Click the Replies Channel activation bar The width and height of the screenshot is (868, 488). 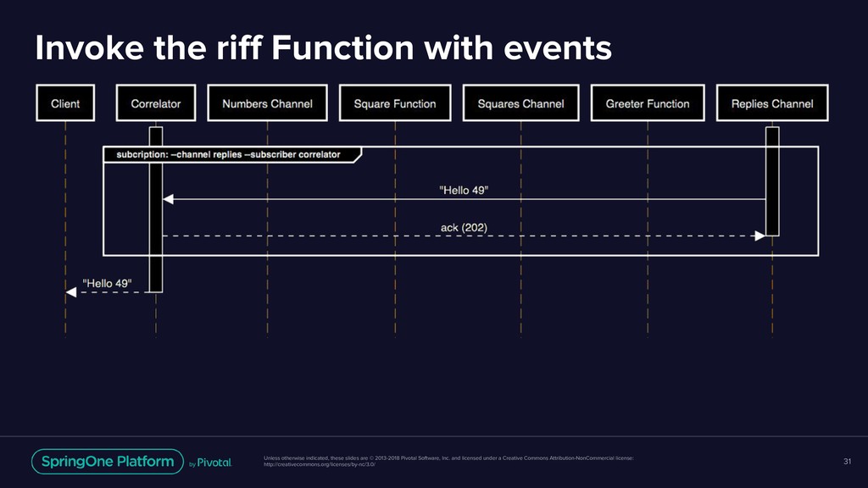coord(772,181)
